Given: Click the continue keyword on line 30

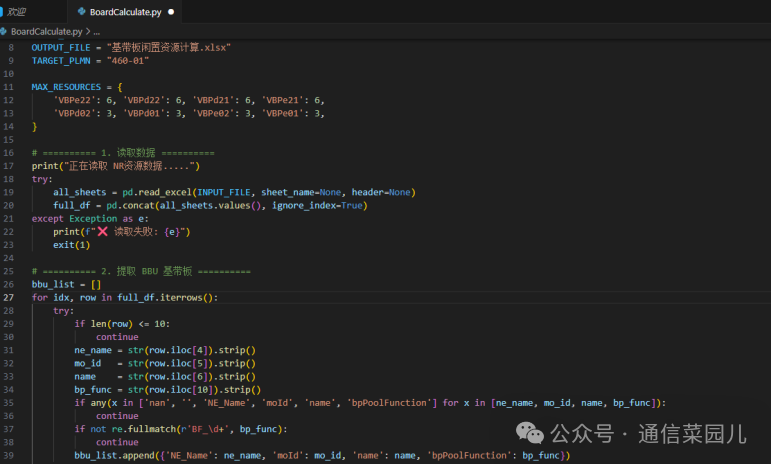Looking at the screenshot, I should click(117, 337).
